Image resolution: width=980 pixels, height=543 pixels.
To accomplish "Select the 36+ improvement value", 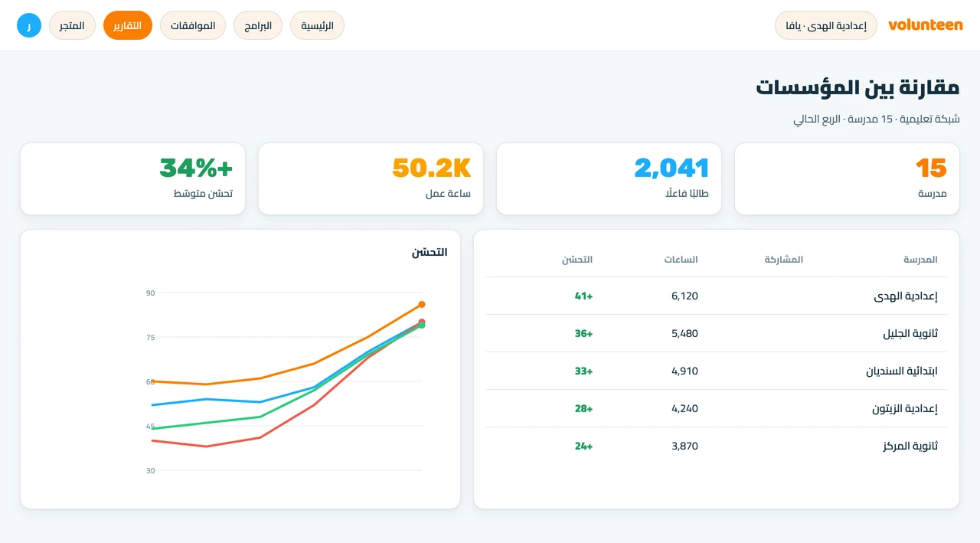I will click(x=584, y=333).
